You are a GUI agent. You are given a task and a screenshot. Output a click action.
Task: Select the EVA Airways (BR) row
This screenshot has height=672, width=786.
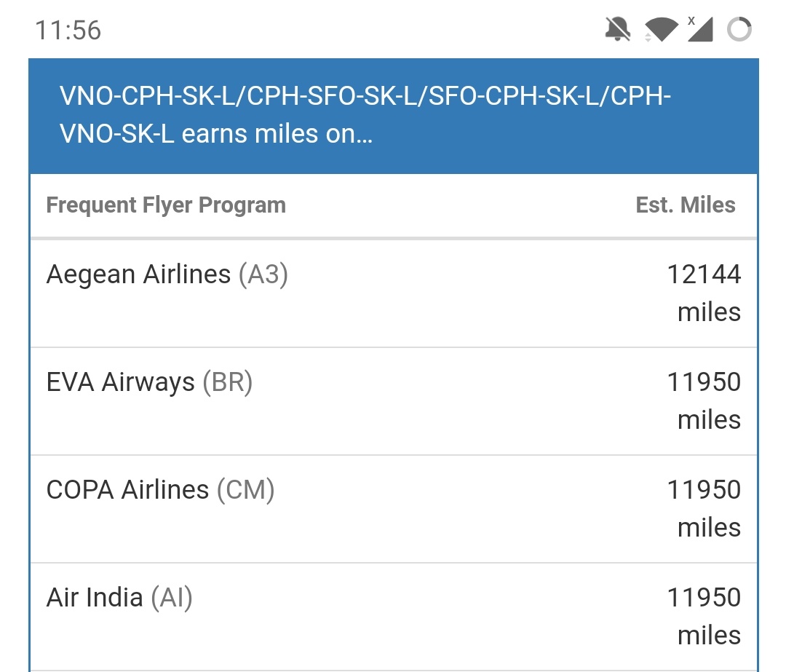[x=394, y=401]
